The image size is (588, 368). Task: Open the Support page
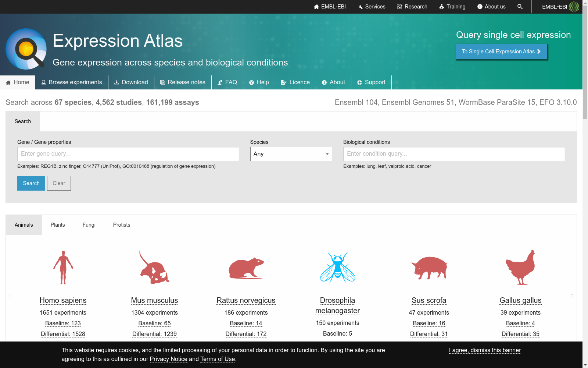pyautogui.click(x=371, y=82)
